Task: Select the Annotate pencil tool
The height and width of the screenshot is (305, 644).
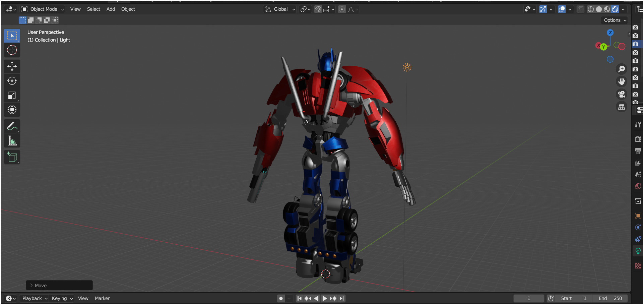Action: (12, 126)
